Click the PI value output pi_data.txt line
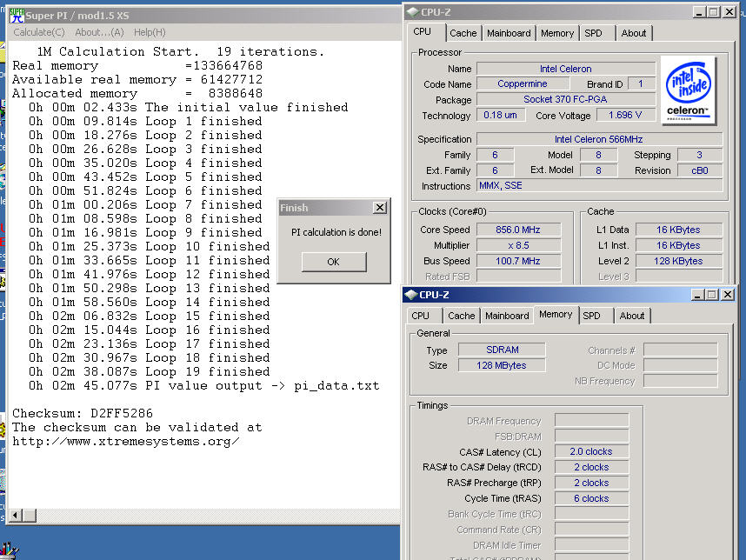The height and width of the screenshot is (560, 746). [x=204, y=385]
